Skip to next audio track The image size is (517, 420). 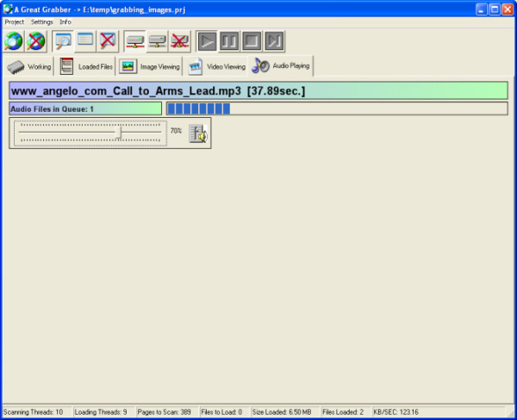[x=274, y=40]
